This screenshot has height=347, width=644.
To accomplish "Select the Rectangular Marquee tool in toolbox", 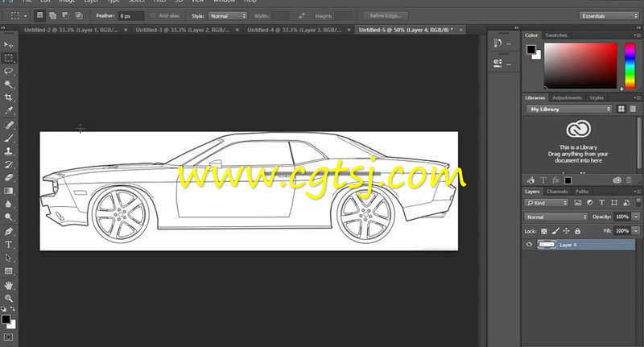I will [x=8, y=58].
